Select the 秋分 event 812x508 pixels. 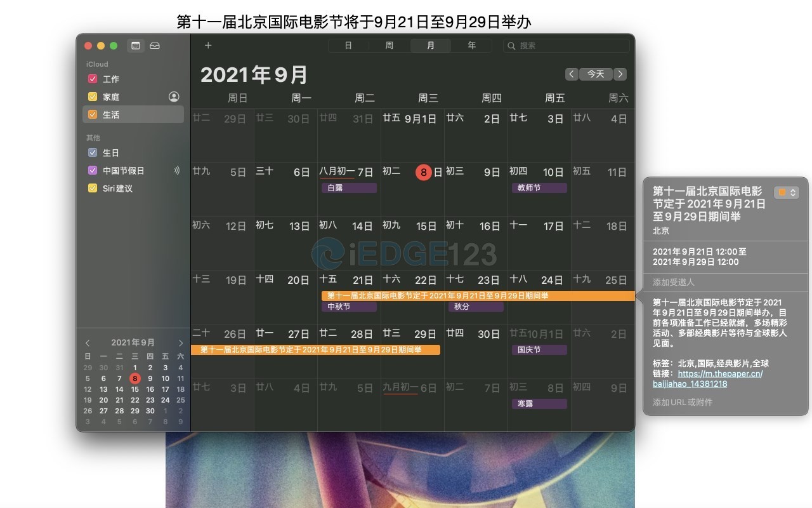(x=476, y=307)
